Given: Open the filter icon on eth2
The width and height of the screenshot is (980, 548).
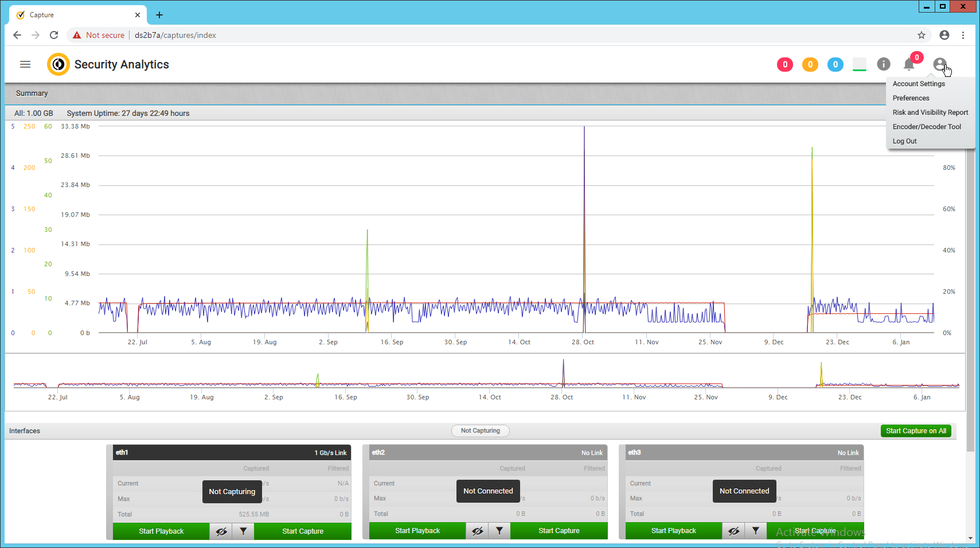Looking at the screenshot, I should pos(499,531).
